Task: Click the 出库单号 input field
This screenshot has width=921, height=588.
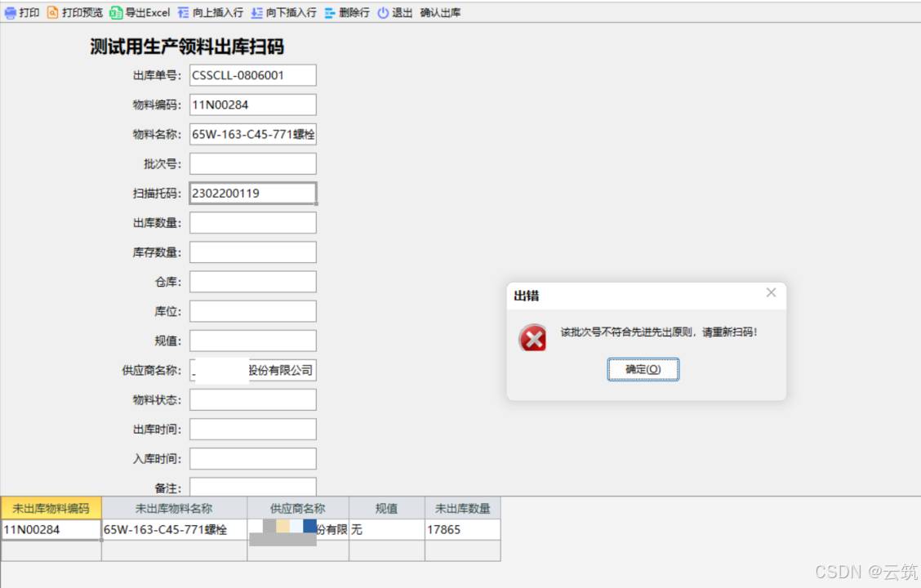Action: click(252, 75)
